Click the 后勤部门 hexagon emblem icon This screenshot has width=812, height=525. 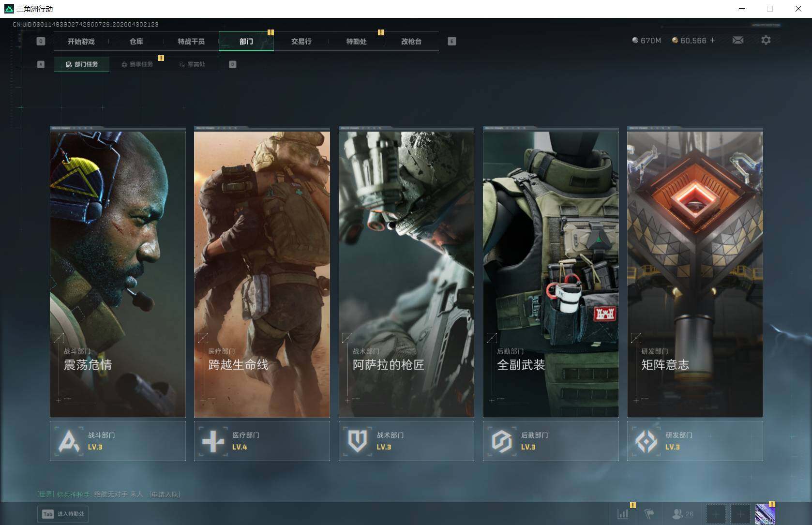(x=502, y=441)
